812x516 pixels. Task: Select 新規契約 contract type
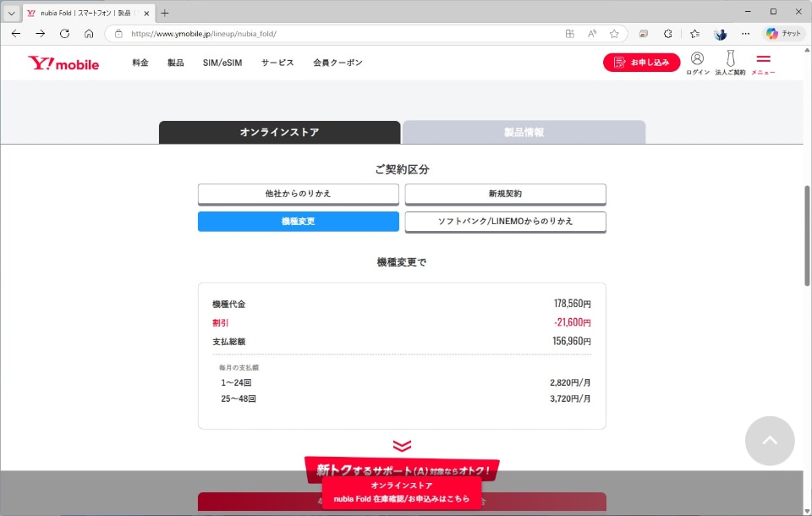point(506,194)
